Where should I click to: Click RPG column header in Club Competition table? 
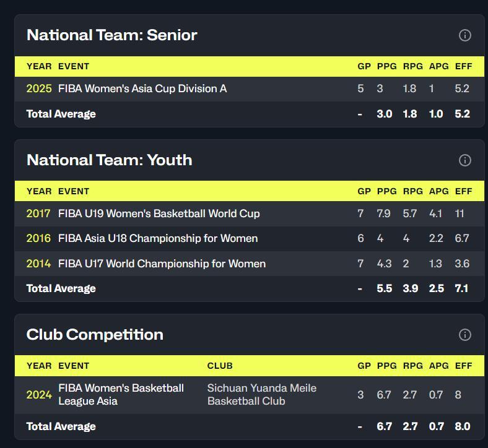pos(413,366)
